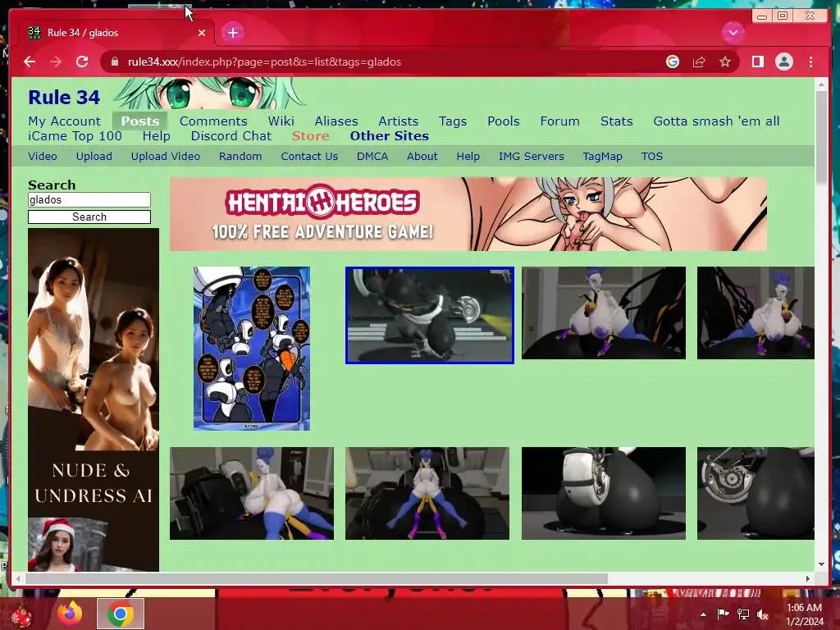Click the horizontal scrollbar right arrow
The height and width of the screenshot is (630, 840).
click(808, 578)
